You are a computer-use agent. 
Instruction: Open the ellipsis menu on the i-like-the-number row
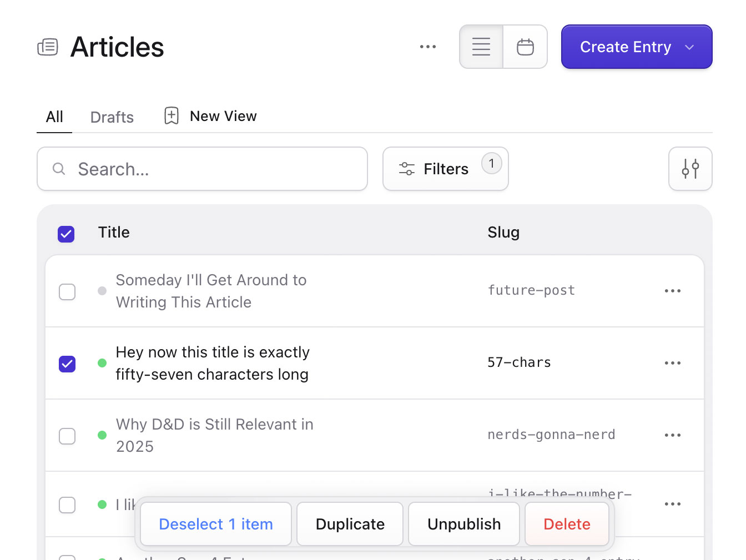coord(672,504)
